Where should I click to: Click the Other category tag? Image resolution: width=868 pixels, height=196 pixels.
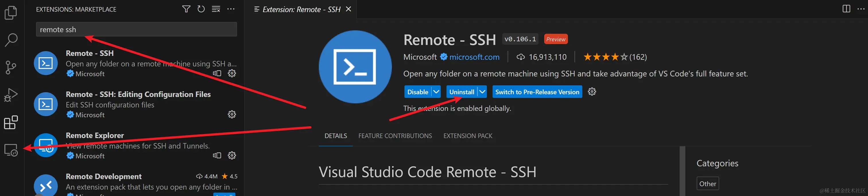[x=708, y=184]
